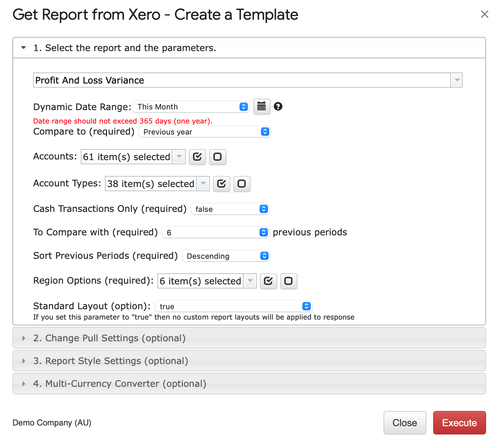
Task: Click the Demo Company (AU) label
Action: (x=52, y=423)
